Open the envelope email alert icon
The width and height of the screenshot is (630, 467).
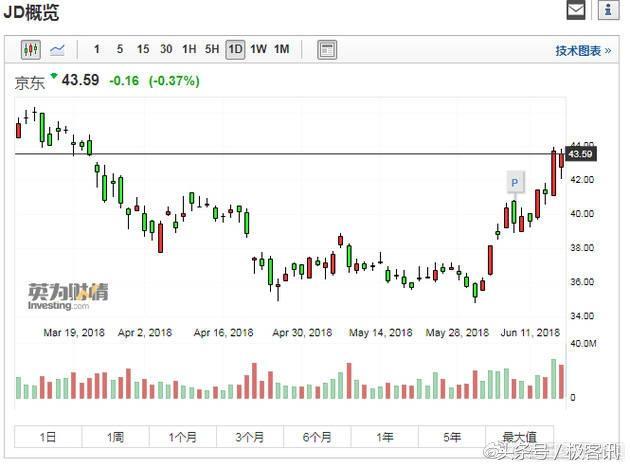(576, 10)
